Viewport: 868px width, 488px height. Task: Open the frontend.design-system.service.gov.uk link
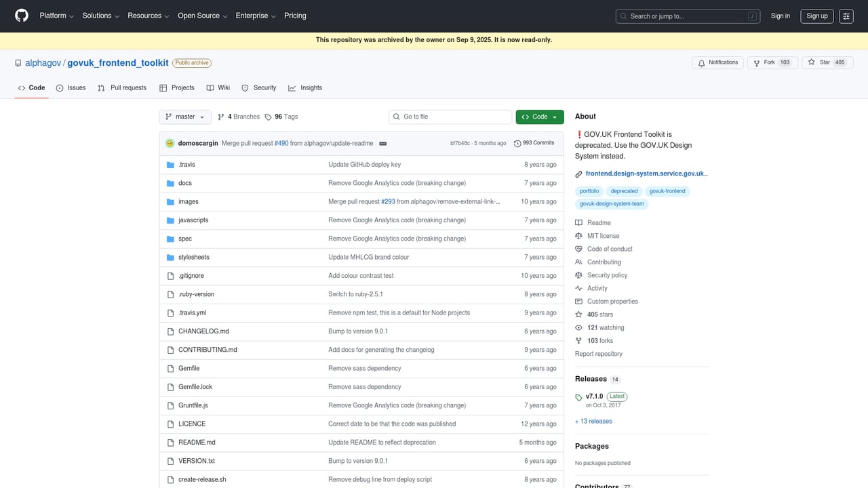[x=646, y=174]
